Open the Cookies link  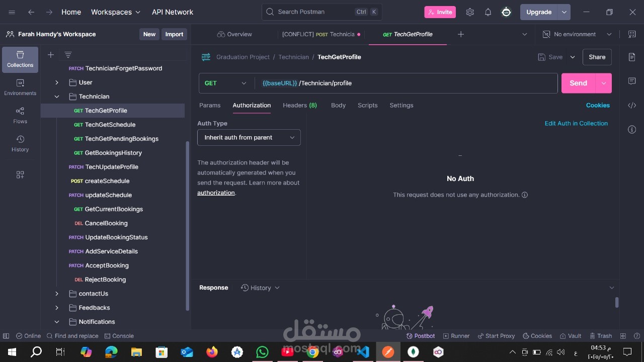tap(598, 106)
